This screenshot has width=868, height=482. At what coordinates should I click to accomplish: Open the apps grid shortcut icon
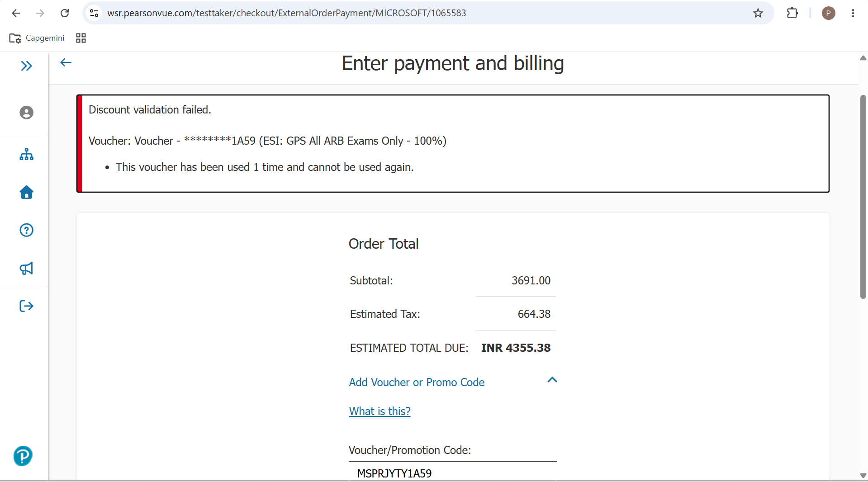pos(81,38)
